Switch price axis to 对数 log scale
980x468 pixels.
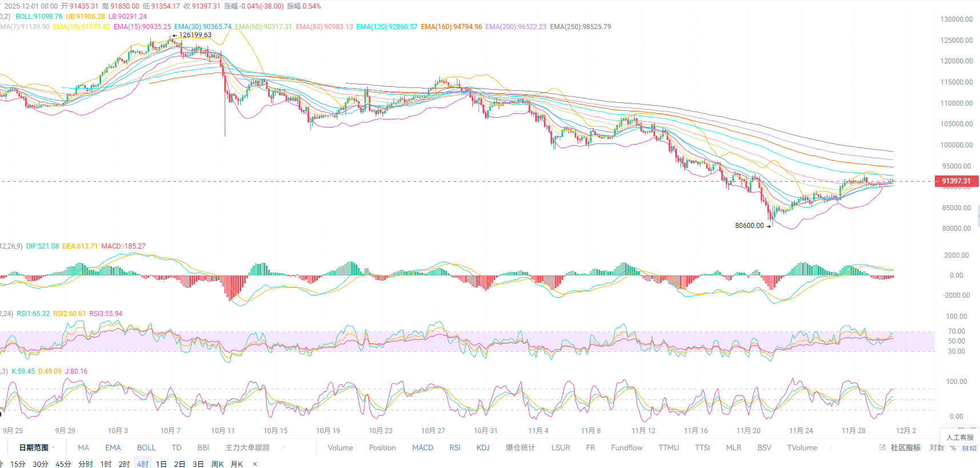point(937,447)
